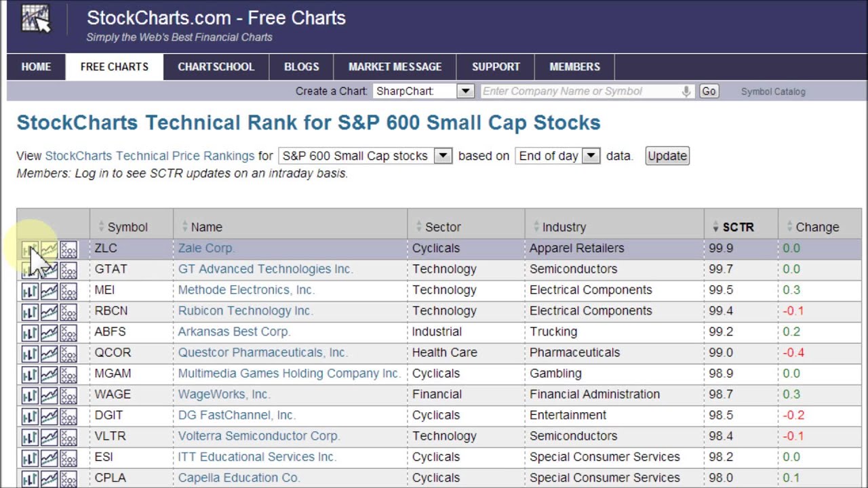Select the FREE CHARTS tab

point(114,66)
